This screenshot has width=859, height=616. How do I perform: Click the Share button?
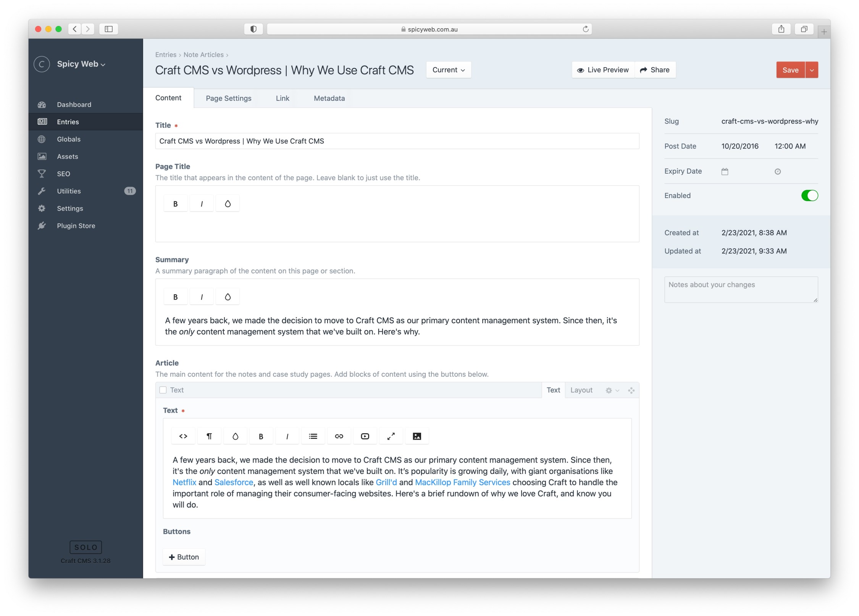655,70
